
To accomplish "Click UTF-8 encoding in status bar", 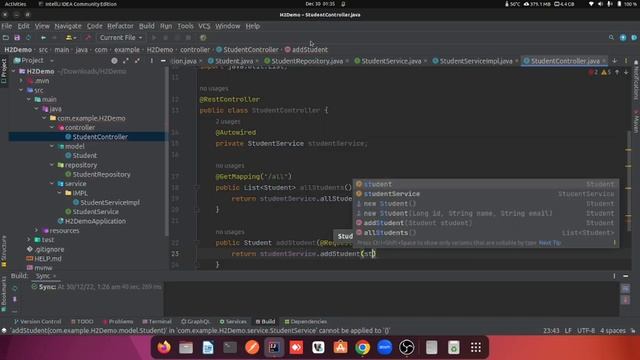I will (x=585, y=331).
